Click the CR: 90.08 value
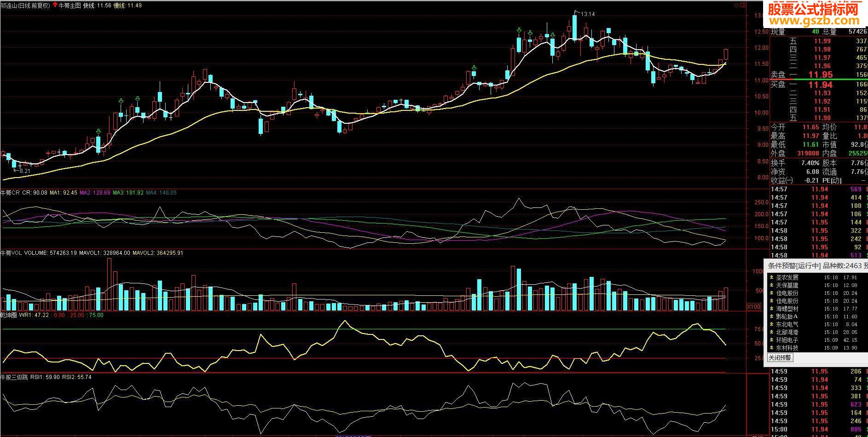The height and width of the screenshot is (437, 868). coord(35,193)
